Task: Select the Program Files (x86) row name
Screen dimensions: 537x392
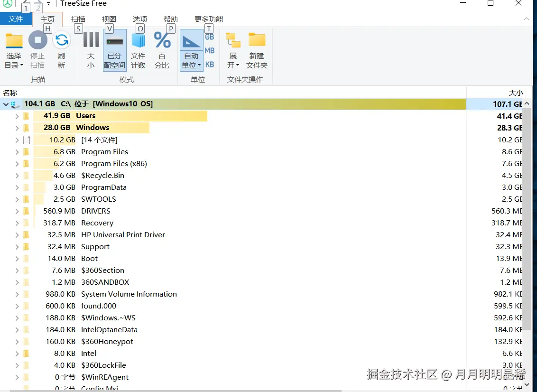Action: tap(114, 164)
